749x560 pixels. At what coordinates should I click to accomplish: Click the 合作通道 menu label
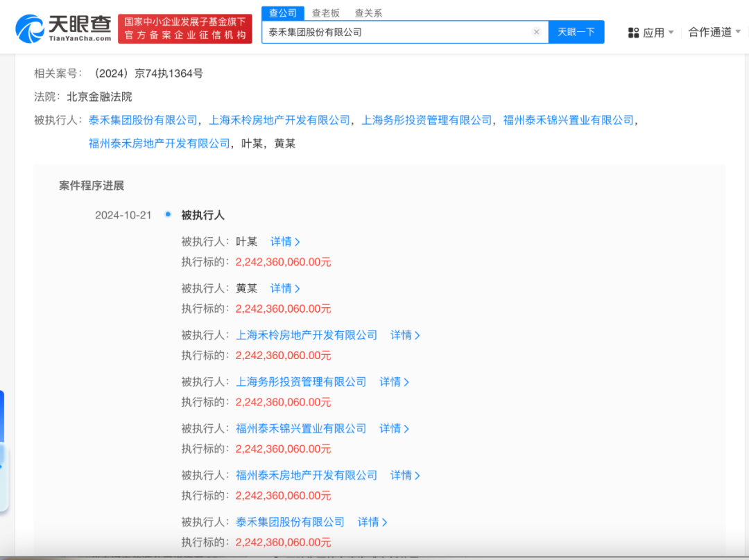click(710, 32)
